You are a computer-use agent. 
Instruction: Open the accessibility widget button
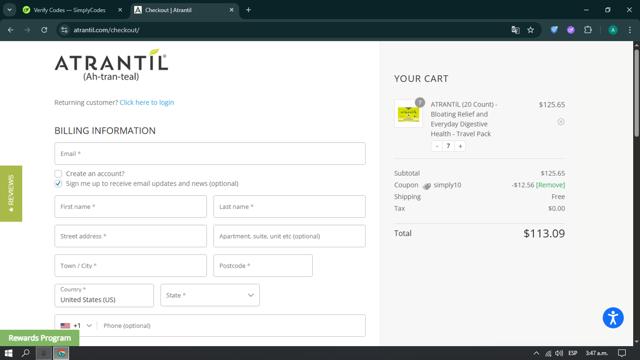(613, 318)
